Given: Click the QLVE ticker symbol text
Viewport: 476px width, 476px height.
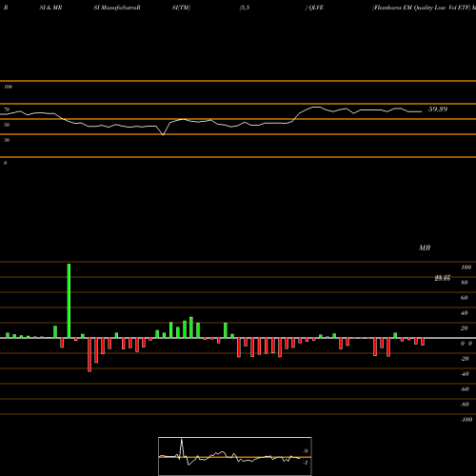Looking at the screenshot, I should [x=316, y=8].
